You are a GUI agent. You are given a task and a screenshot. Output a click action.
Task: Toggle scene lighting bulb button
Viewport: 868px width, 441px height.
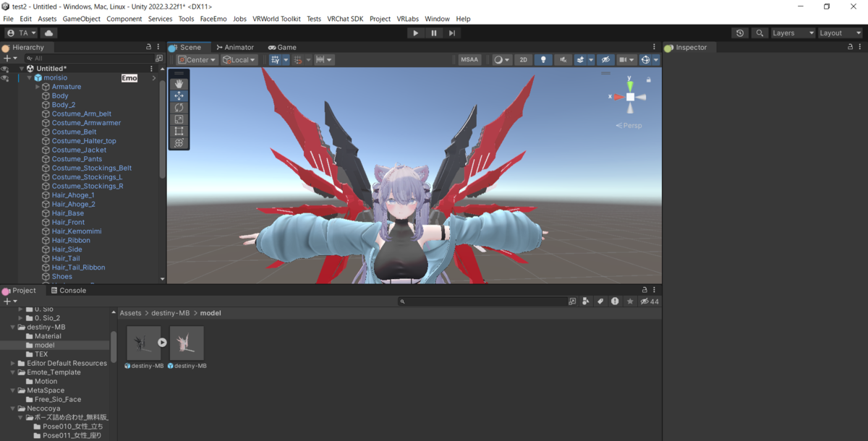543,60
